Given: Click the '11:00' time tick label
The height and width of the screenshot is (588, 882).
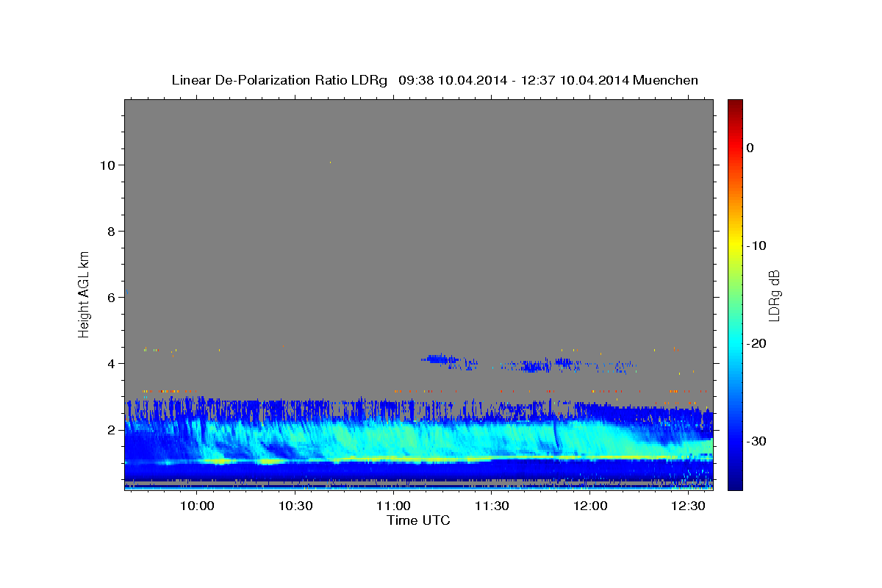Looking at the screenshot, I should [x=393, y=506].
